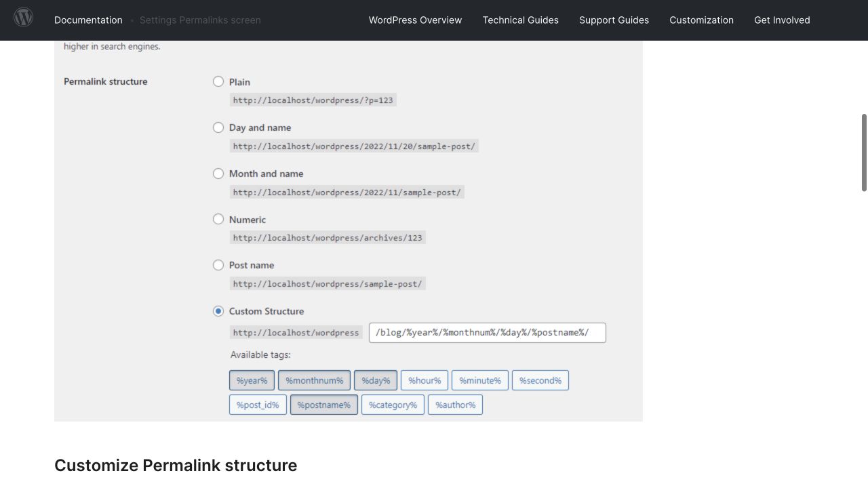
Task: Toggle the %monthnum% tag button
Action: [315, 380]
